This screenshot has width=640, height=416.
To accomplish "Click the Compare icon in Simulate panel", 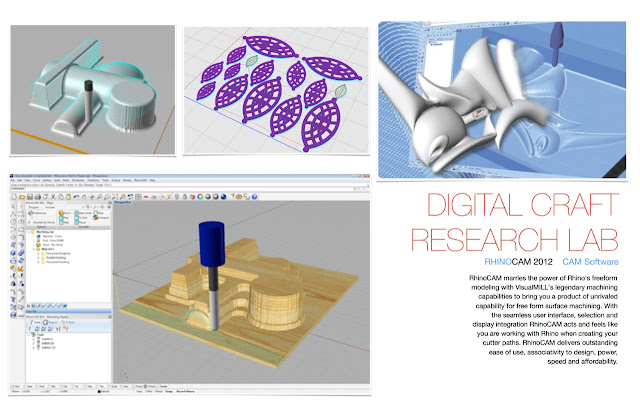I will click(x=96, y=218).
